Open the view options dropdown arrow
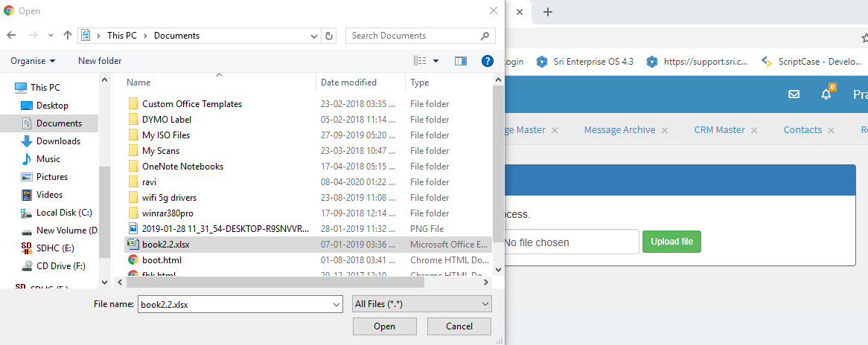868x345 pixels. point(435,61)
